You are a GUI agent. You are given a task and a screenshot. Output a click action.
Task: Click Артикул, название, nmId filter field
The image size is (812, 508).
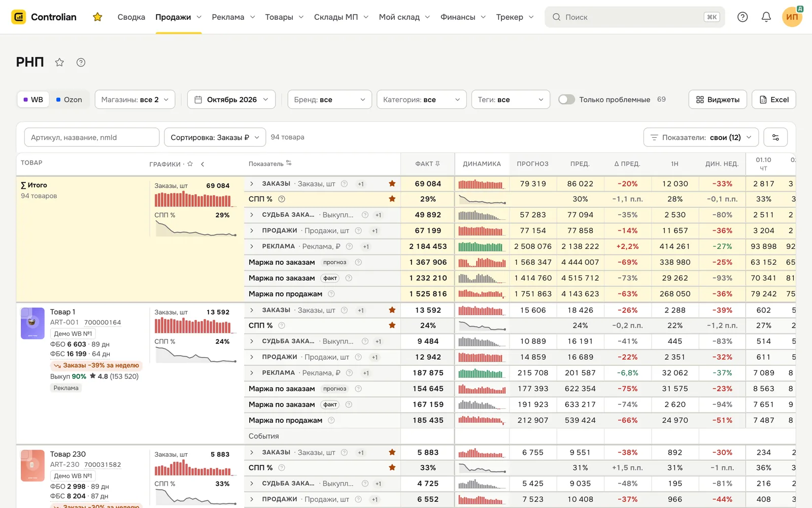[92, 137]
